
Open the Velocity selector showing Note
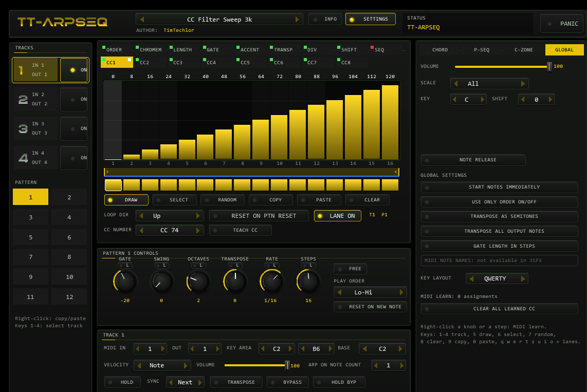tap(162, 365)
